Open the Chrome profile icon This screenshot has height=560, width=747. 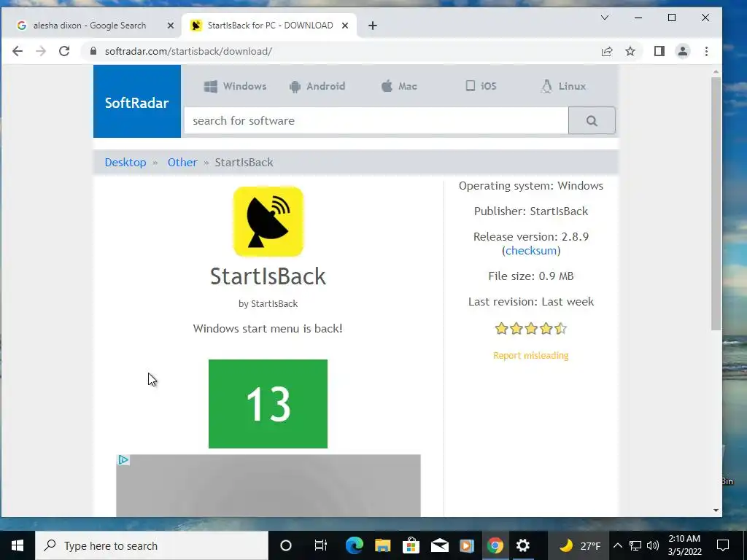(x=683, y=51)
